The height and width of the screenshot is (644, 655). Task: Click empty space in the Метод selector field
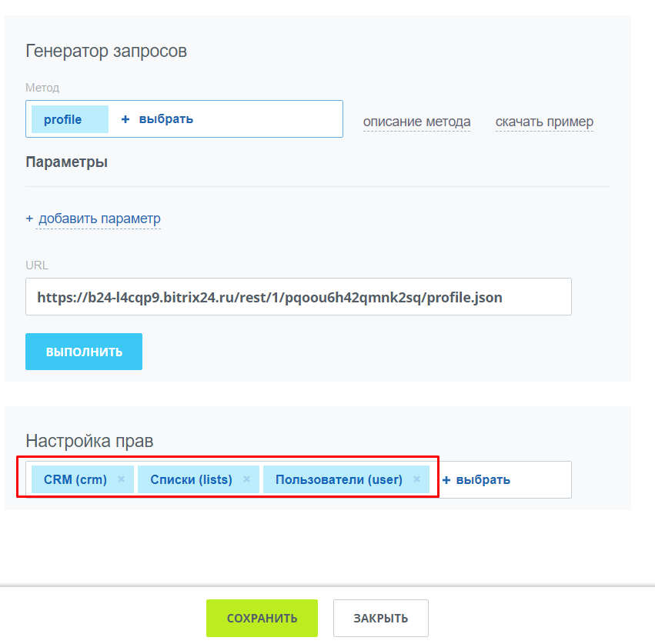[x=269, y=119]
